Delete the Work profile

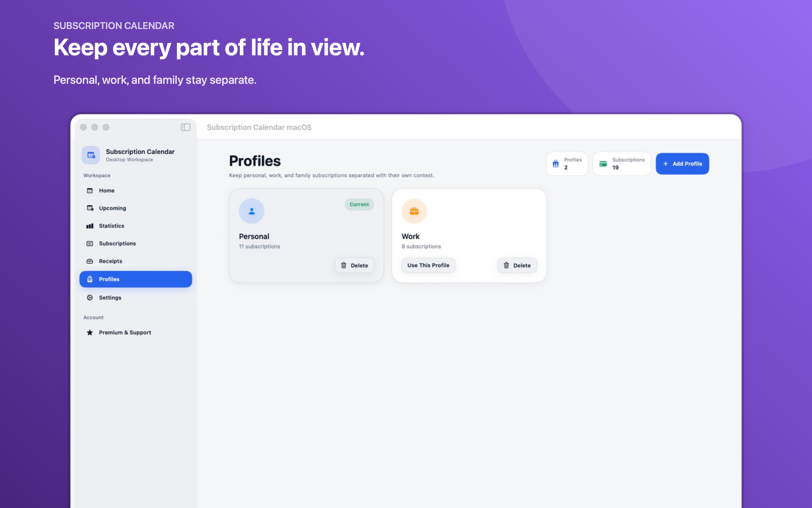[x=517, y=265]
